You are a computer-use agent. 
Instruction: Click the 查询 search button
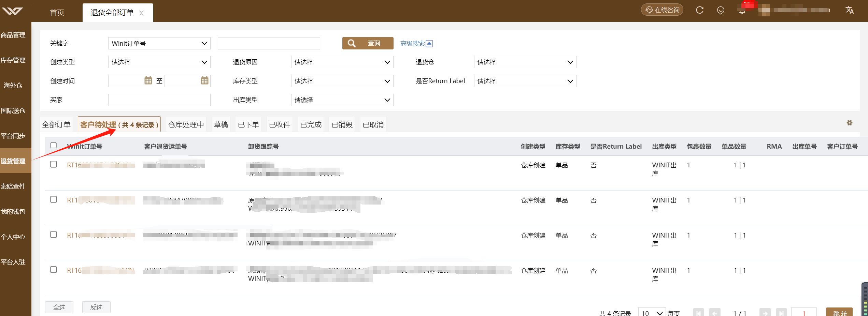(x=368, y=43)
